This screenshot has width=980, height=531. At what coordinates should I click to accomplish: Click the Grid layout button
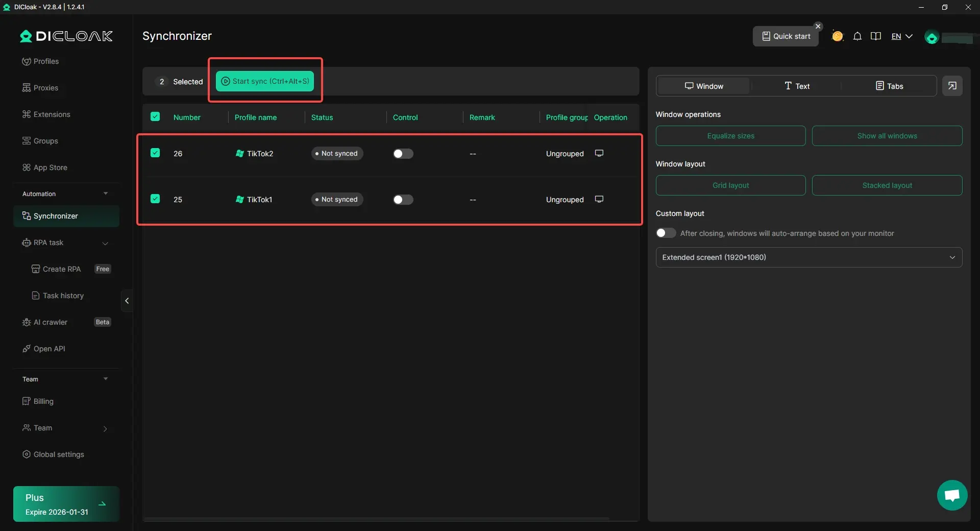click(x=730, y=185)
